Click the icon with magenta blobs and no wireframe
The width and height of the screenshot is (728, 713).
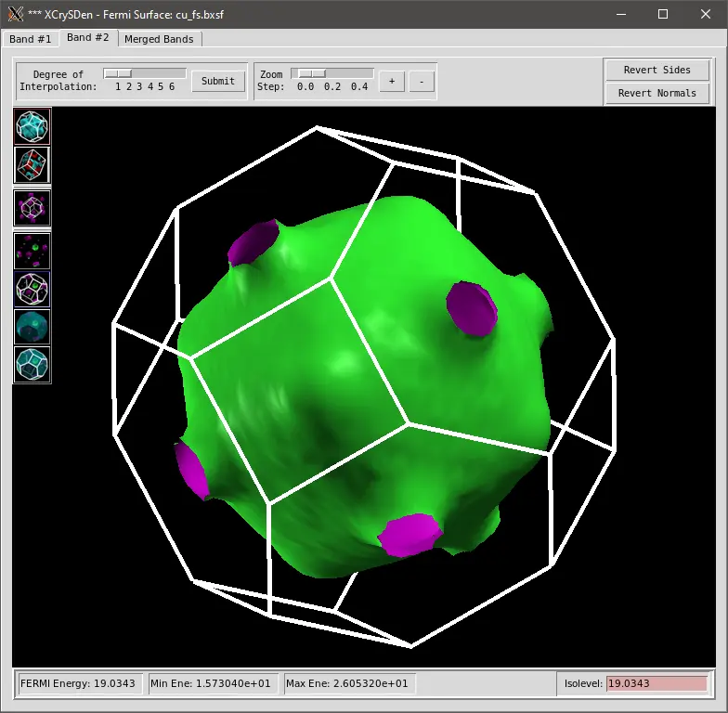32,251
